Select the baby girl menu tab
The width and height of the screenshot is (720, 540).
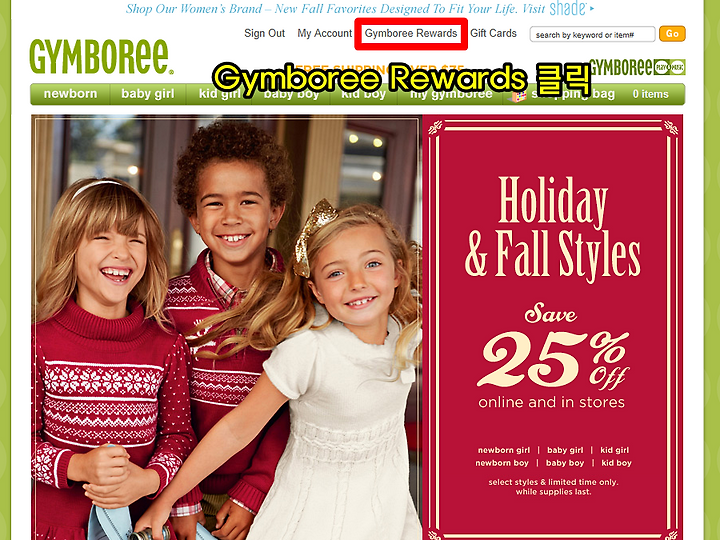148,94
